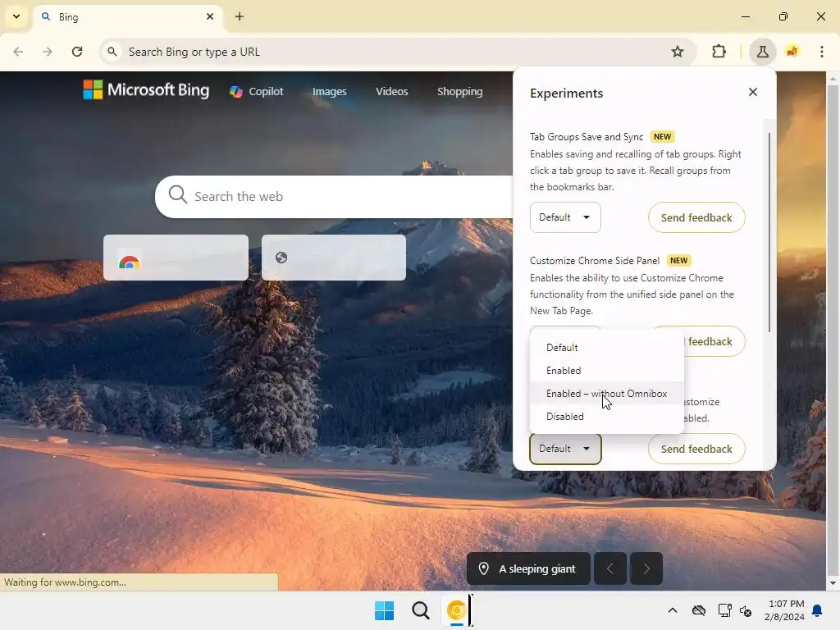Show next Bing background image
Image resolution: width=840 pixels, height=630 pixels.
[x=646, y=569]
